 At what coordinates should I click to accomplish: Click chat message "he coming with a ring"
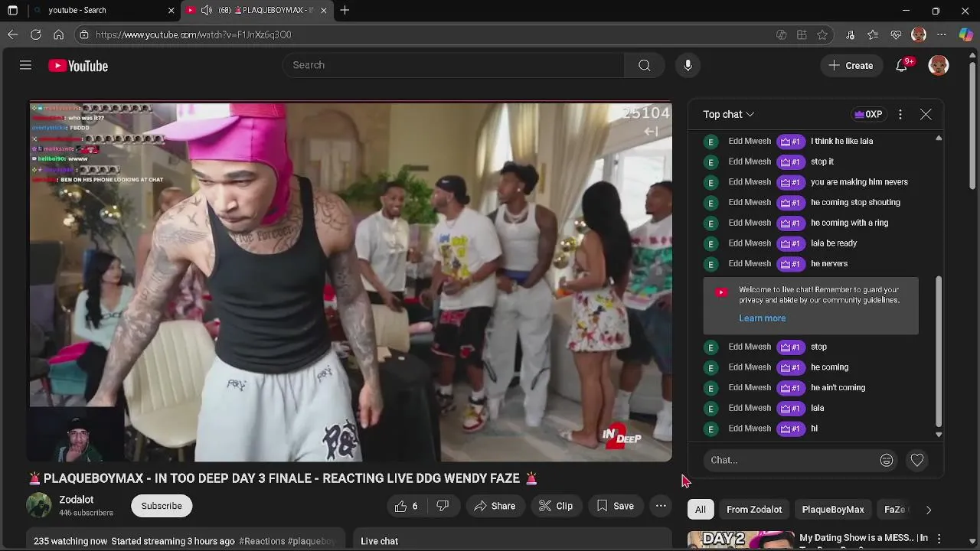(849, 223)
